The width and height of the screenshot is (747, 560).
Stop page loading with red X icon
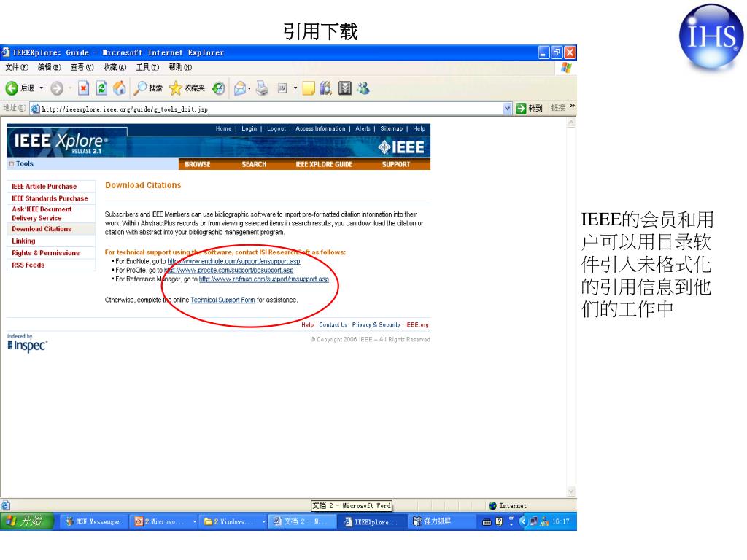(83, 88)
